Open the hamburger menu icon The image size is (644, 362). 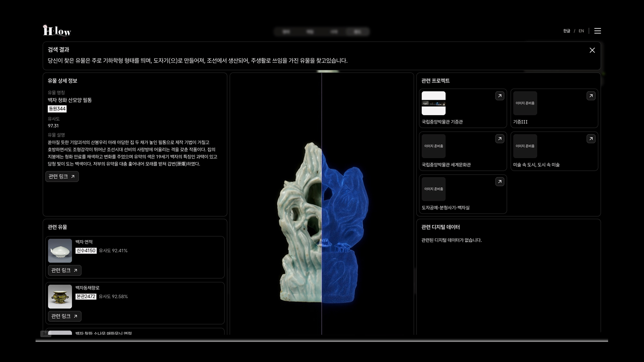[597, 31]
